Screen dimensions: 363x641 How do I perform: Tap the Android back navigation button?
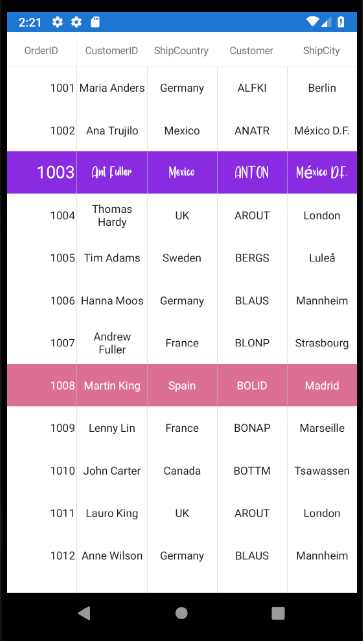tap(84, 613)
